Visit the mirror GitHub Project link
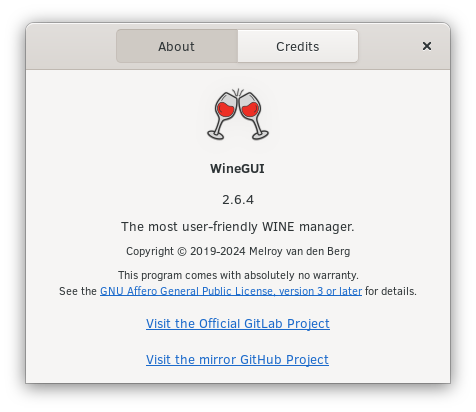Screen dimensions: 476x412 (237, 360)
